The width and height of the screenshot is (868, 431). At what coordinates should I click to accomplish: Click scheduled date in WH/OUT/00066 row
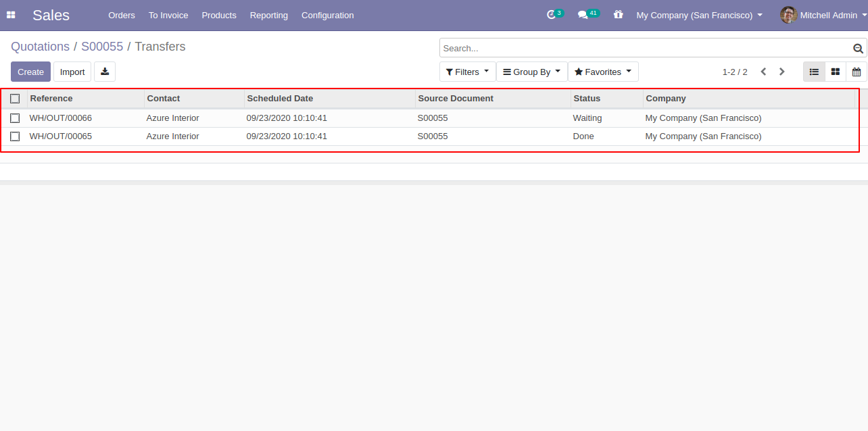pyautogui.click(x=287, y=118)
